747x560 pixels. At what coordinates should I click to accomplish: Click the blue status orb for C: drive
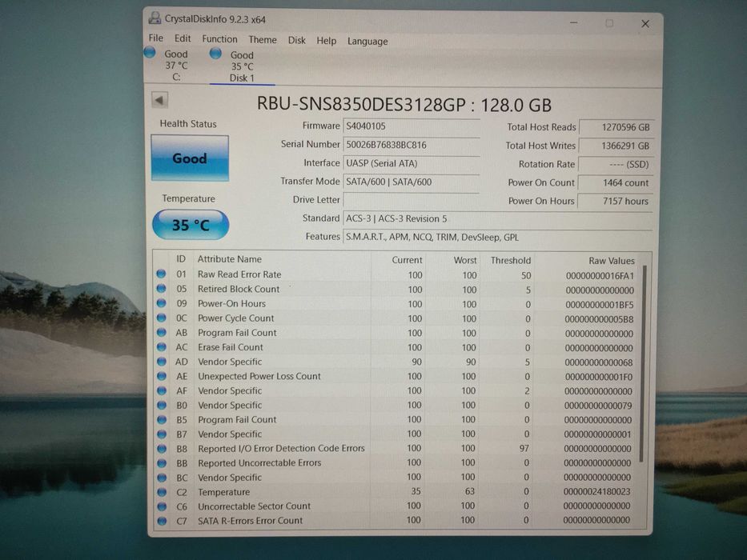pyautogui.click(x=150, y=52)
